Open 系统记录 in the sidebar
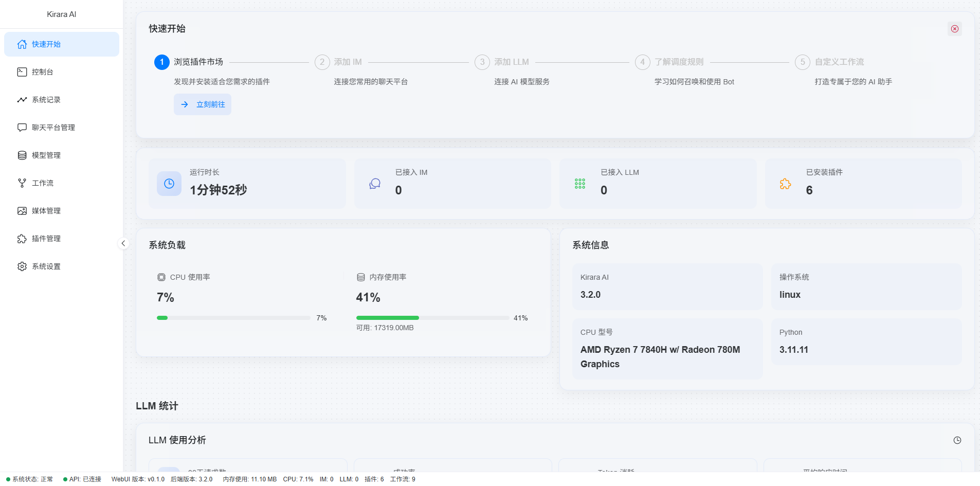Image resolution: width=980 pixels, height=486 pixels. pyautogui.click(x=62, y=100)
